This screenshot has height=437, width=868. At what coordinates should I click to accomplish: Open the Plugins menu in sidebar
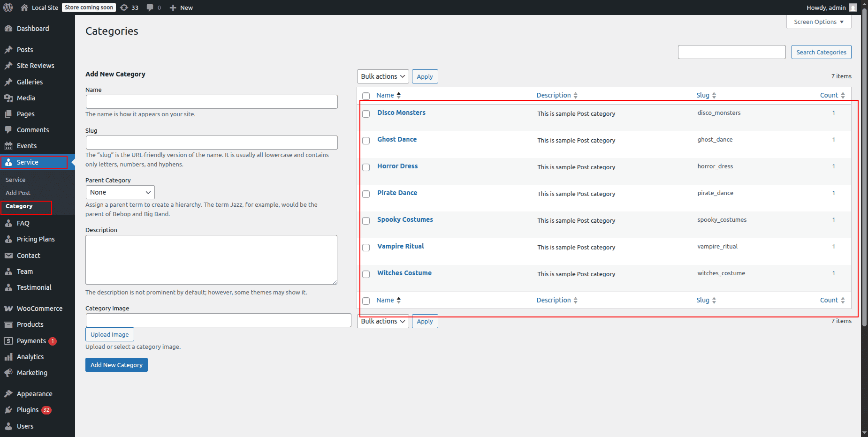click(28, 410)
